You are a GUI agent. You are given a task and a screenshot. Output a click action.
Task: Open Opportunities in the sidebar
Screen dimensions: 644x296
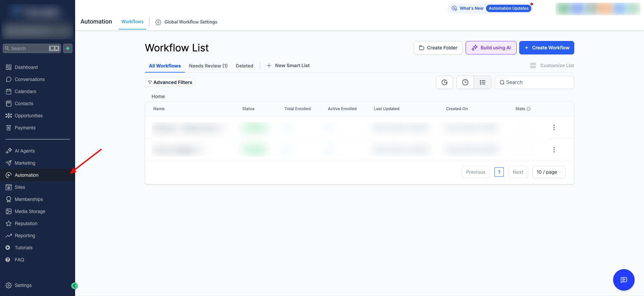[x=29, y=116]
